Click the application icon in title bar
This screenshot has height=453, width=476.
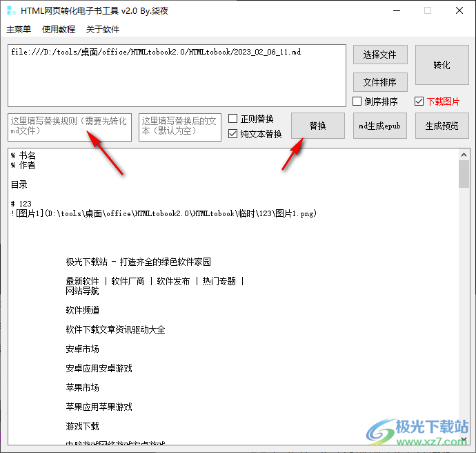coord(11,10)
